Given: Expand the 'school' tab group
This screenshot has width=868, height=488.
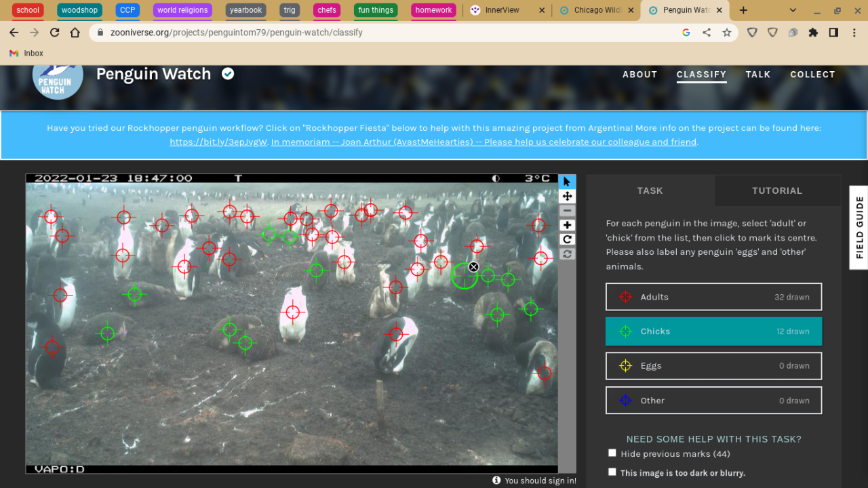Looking at the screenshot, I should coord(28,10).
